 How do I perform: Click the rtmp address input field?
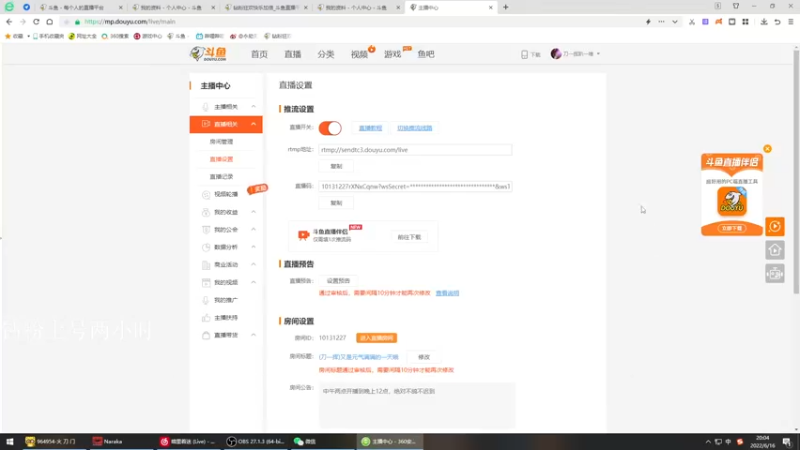coord(415,150)
